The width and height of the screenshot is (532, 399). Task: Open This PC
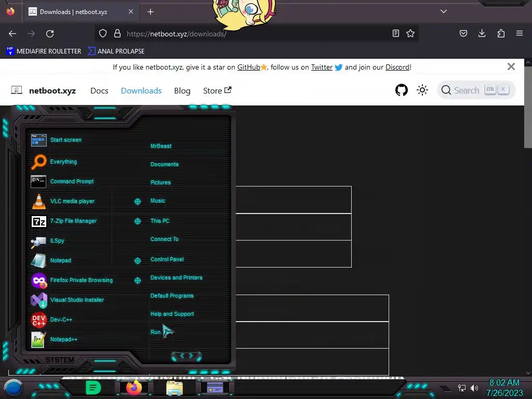tap(160, 221)
